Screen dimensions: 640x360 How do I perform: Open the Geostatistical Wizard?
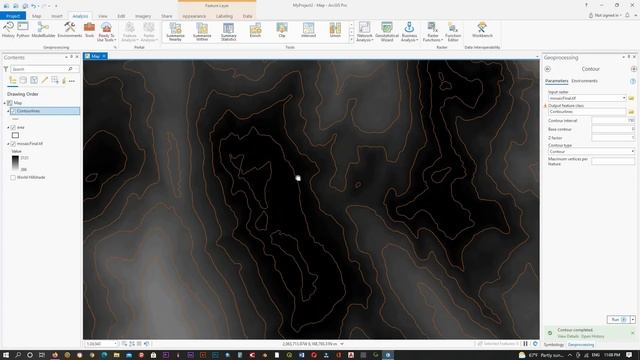pyautogui.click(x=387, y=32)
